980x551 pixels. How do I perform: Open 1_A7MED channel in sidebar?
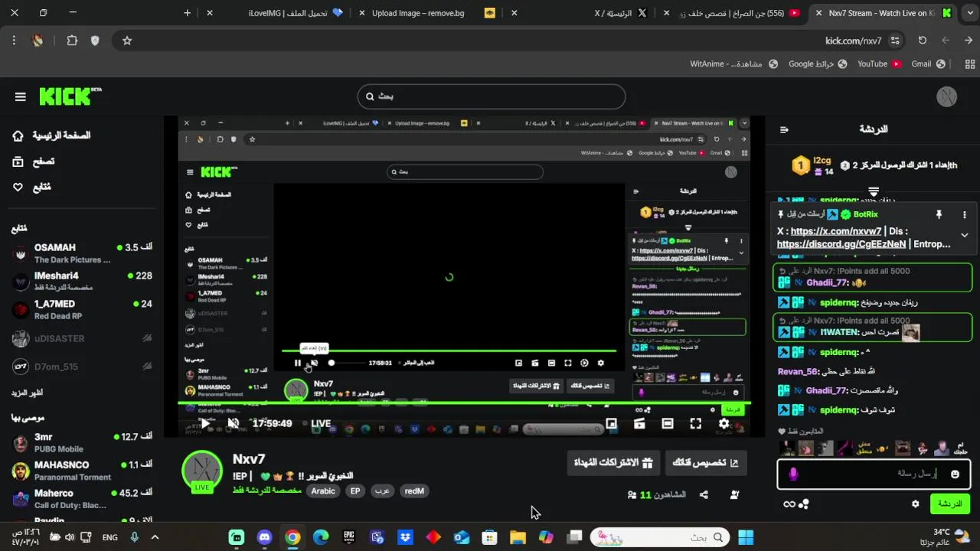pos(82,309)
